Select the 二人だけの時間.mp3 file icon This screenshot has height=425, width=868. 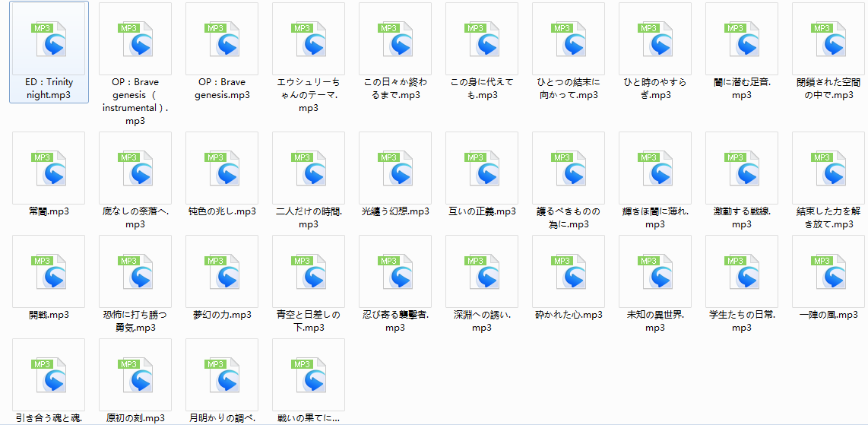[309, 168]
